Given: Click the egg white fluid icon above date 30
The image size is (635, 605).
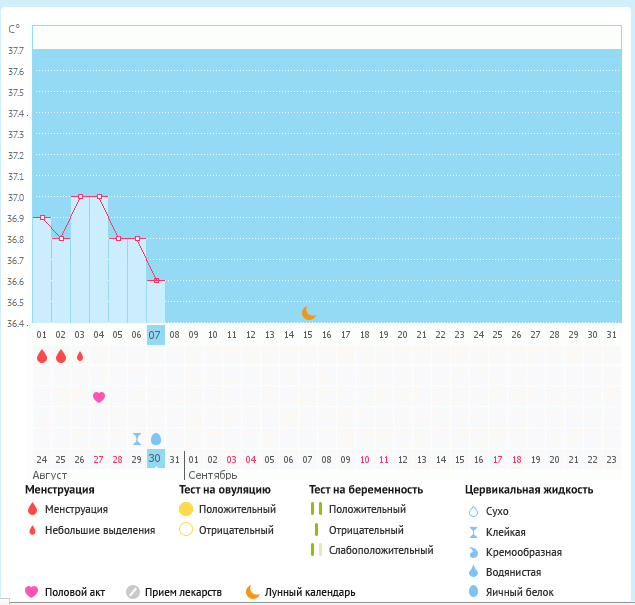Looking at the screenshot, I should [155, 438].
